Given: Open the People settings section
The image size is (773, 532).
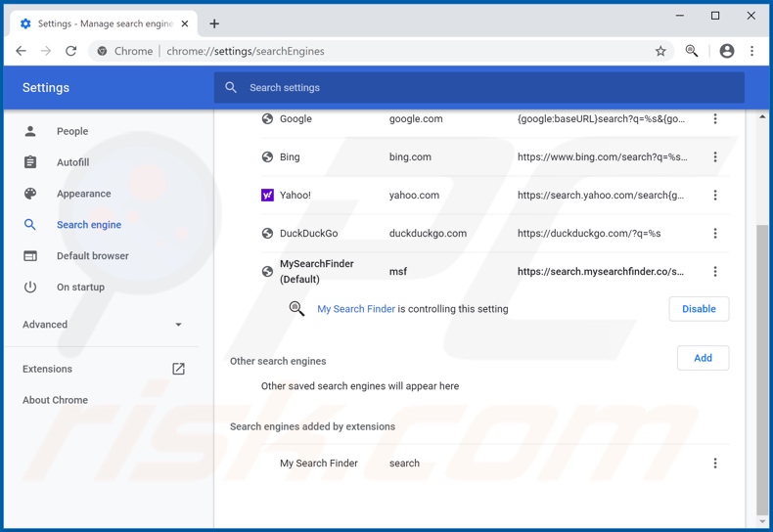Looking at the screenshot, I should click(72, 131).
